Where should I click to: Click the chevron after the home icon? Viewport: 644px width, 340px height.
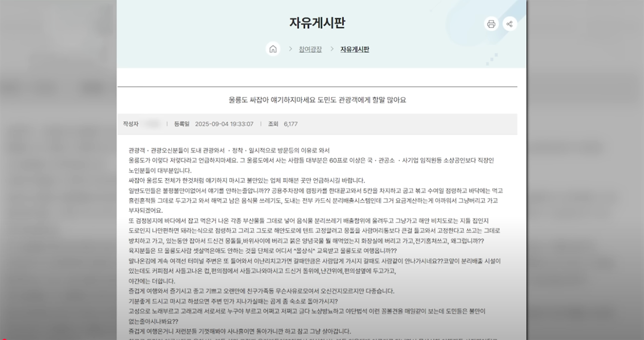290,49
